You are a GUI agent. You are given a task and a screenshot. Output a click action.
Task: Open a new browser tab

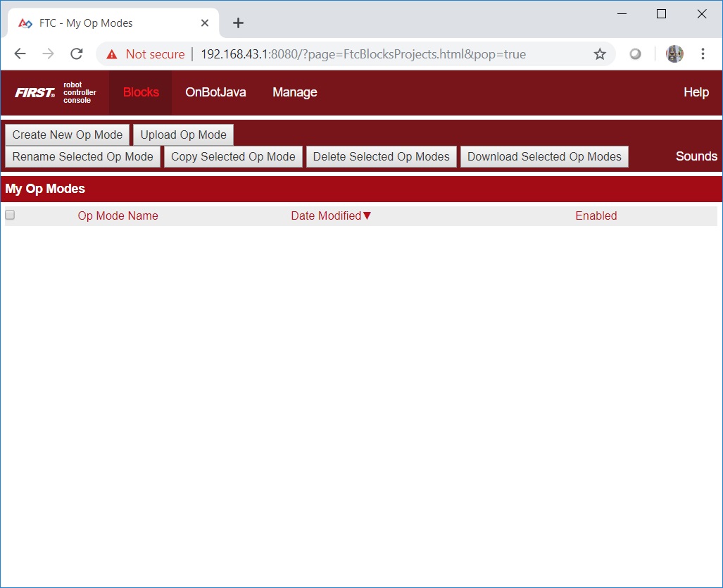pyautogui.click(x=238, y=23)
